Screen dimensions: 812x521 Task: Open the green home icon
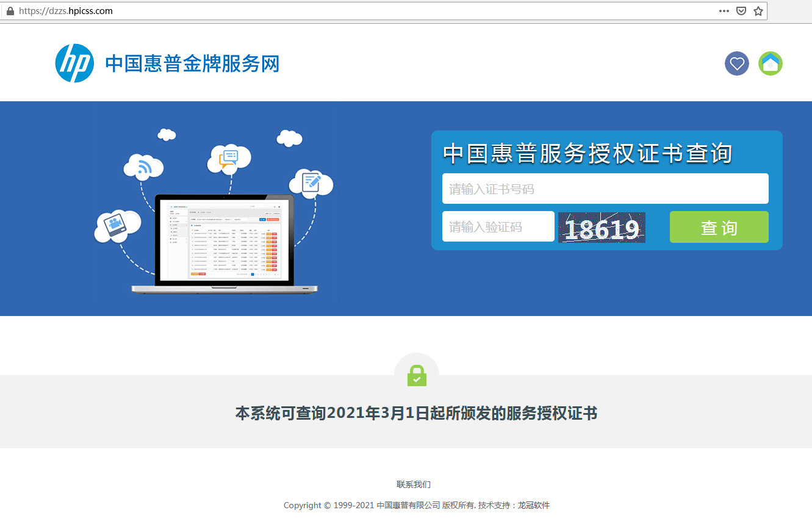(x=771, y=63)
